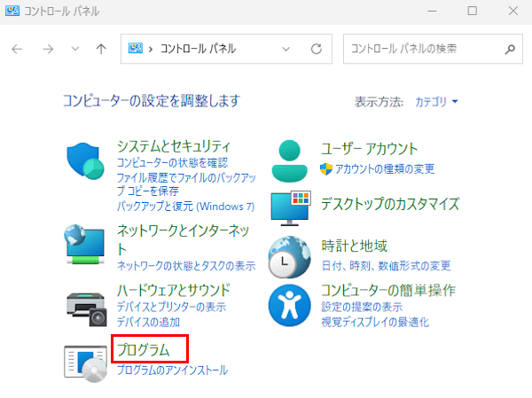Open the System and Security shield icon
532x398 pixels.
coord(85,161)
